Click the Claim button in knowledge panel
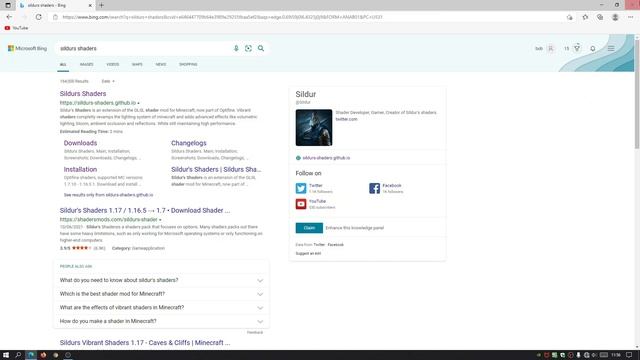The height and width of the screenshot is (360, 640). (309, 228)
